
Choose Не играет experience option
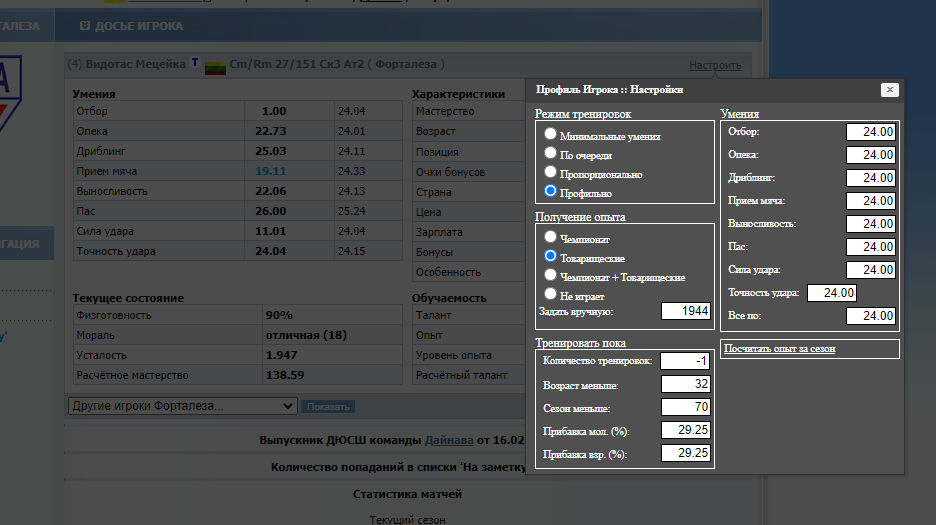coord(550,294)
